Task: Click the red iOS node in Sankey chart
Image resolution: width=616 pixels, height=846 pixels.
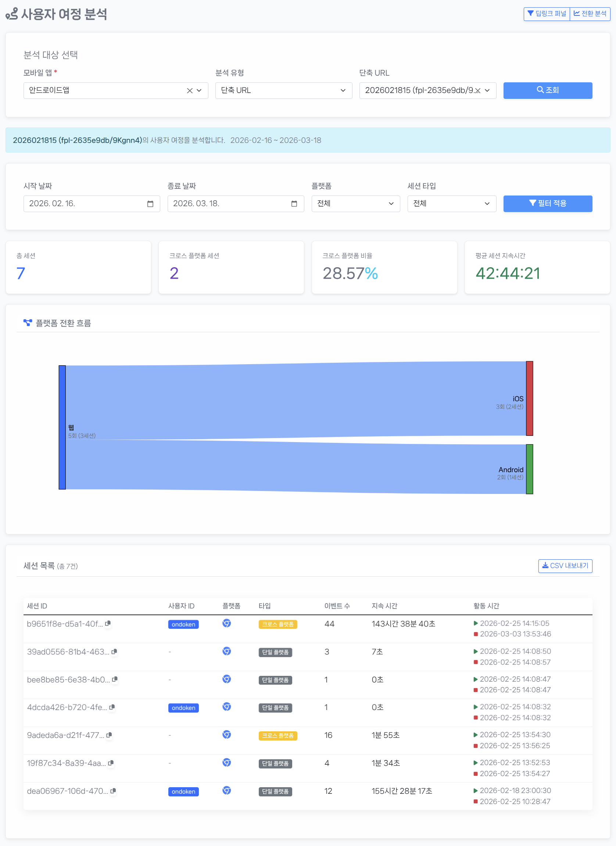Action: (529, 398)
